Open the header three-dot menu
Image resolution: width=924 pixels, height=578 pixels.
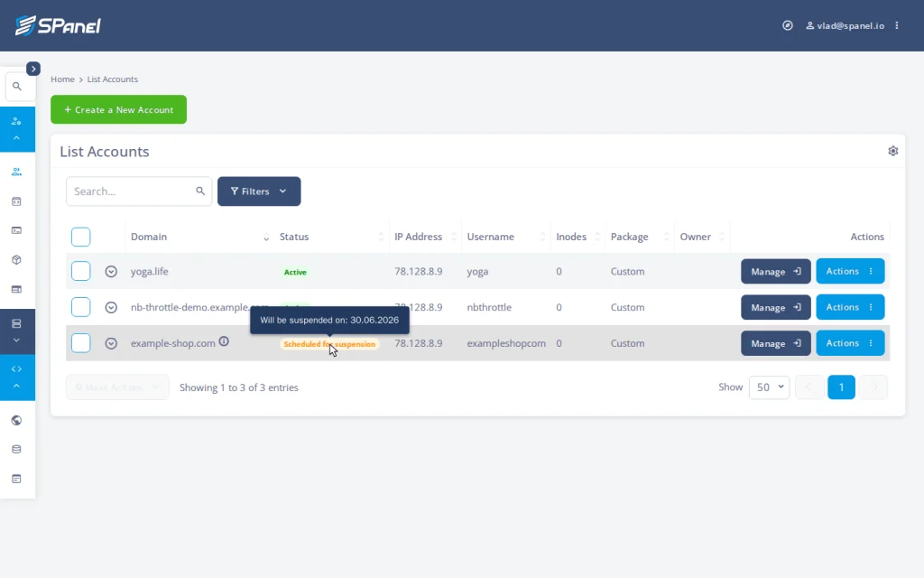(897, 25)
